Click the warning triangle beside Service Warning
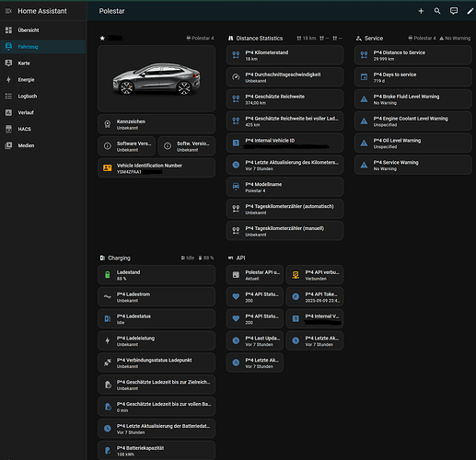476x460 pixels. tap(364, 165)
